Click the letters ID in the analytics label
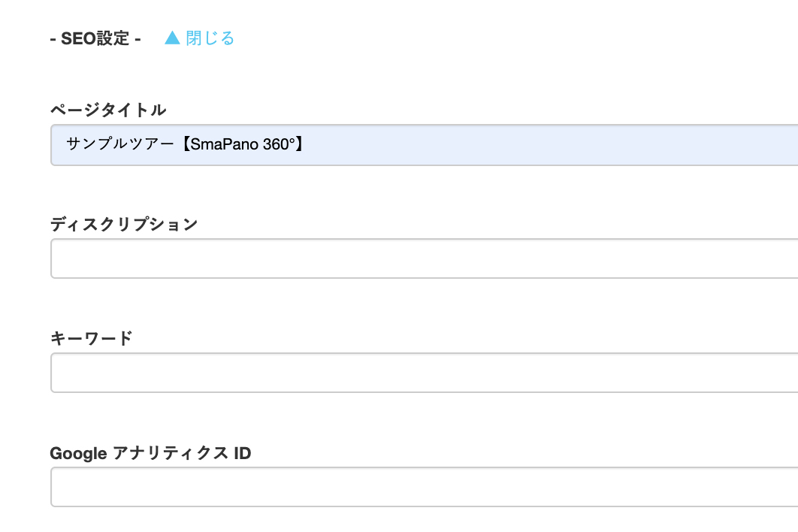 242,453
